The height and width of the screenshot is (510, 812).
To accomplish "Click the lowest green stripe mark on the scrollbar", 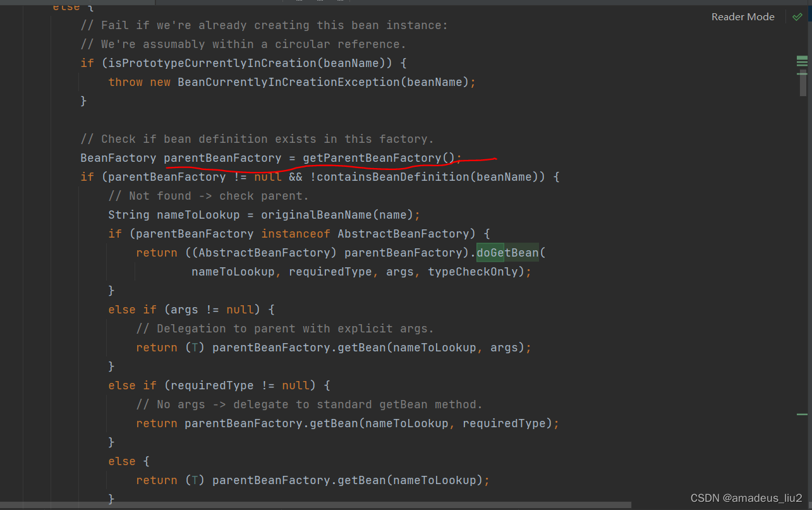I will tap(803, 415).
